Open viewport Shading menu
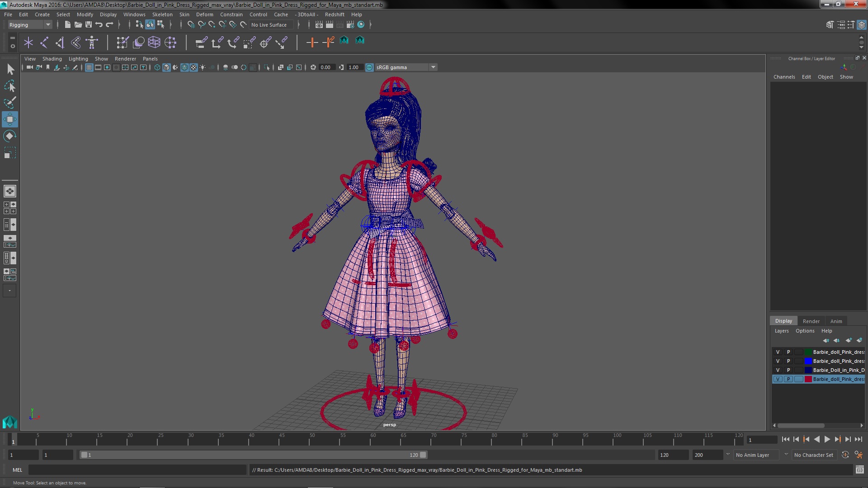This screenshot has width=868, height=488. (52, 59)
